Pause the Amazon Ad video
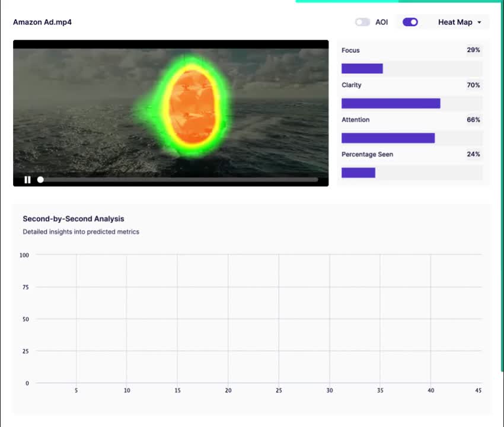Screen dimensions: 504x427 tap(28, 180)
